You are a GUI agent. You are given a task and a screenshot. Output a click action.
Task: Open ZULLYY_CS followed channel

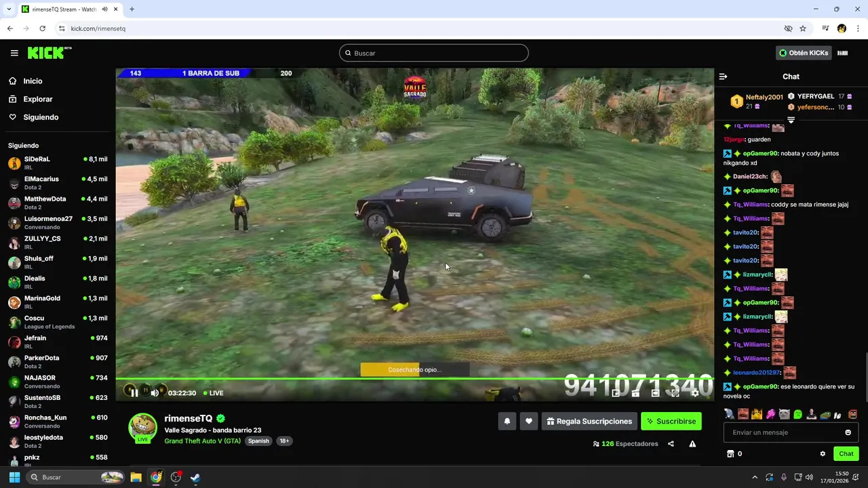[58, 243]
